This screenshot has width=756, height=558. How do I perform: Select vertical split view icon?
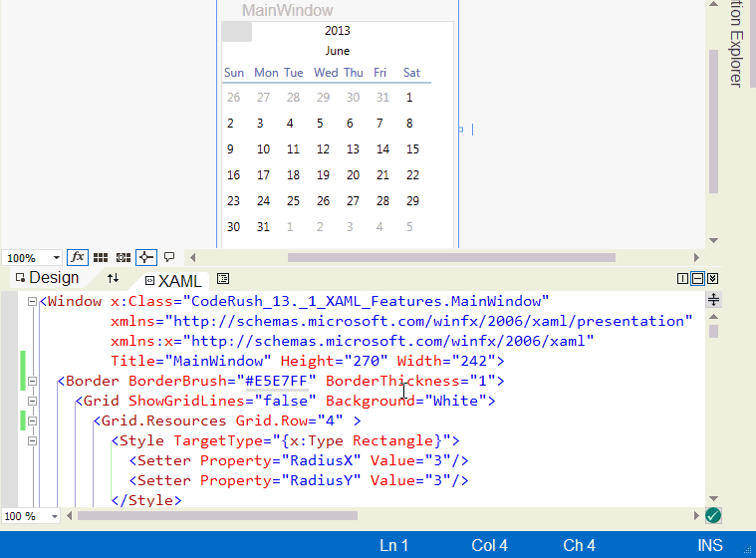pyautogui.click(x=682, y=279)
